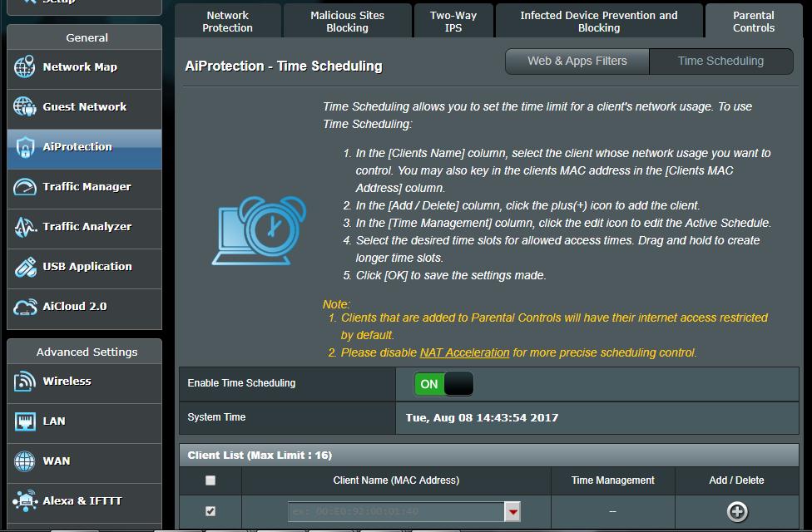The image size is (812, 532).
Task: Click the LAN monitor icon
Action: coord(25,421)
